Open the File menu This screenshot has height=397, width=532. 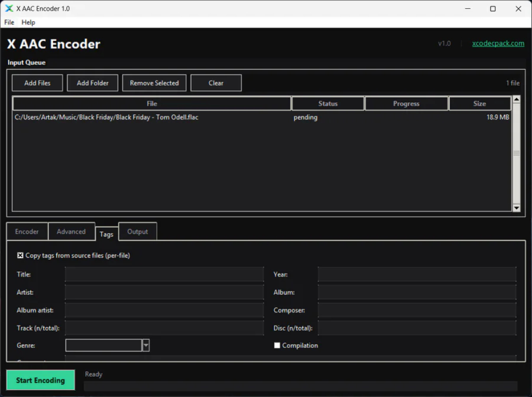pos(9,22)
